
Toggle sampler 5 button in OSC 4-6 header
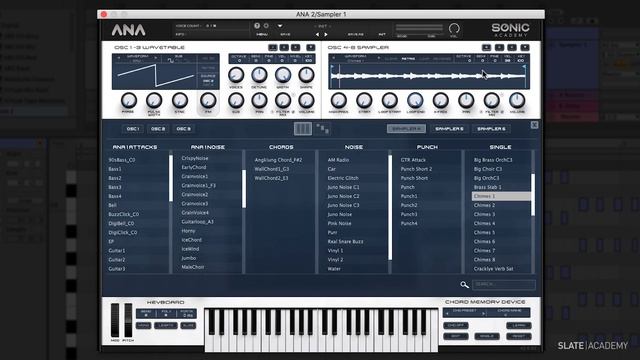[x=499, y=47]
